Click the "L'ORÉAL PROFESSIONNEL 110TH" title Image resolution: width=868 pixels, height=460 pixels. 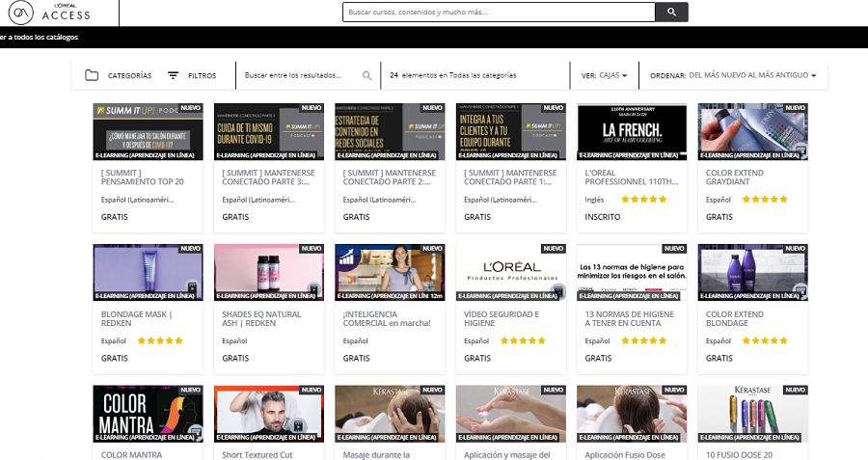click(x=632, y=177)
